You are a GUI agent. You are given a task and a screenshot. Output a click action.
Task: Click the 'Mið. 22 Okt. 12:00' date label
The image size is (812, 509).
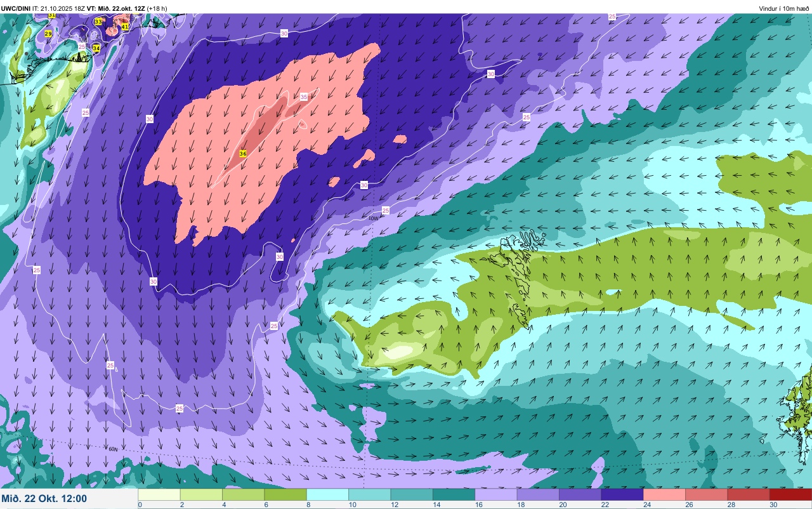[44, 499]
